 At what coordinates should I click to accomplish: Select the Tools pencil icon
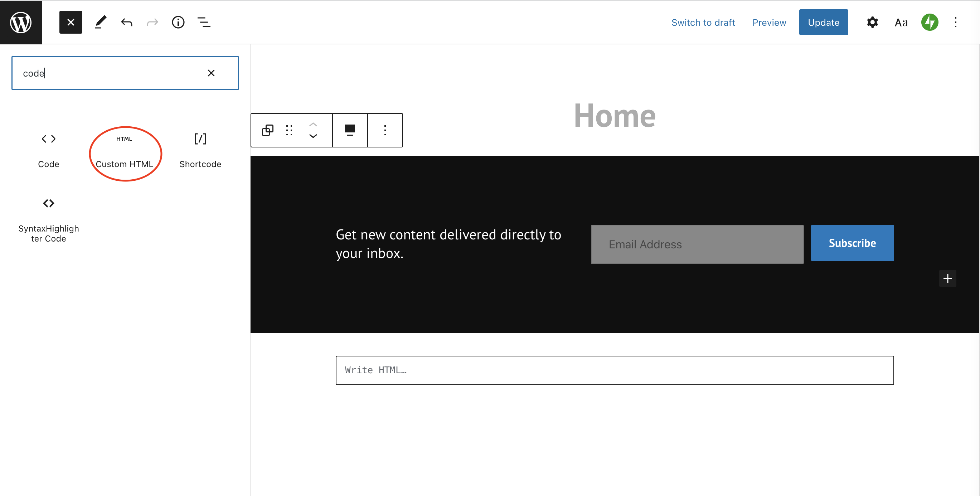[101, 23]
